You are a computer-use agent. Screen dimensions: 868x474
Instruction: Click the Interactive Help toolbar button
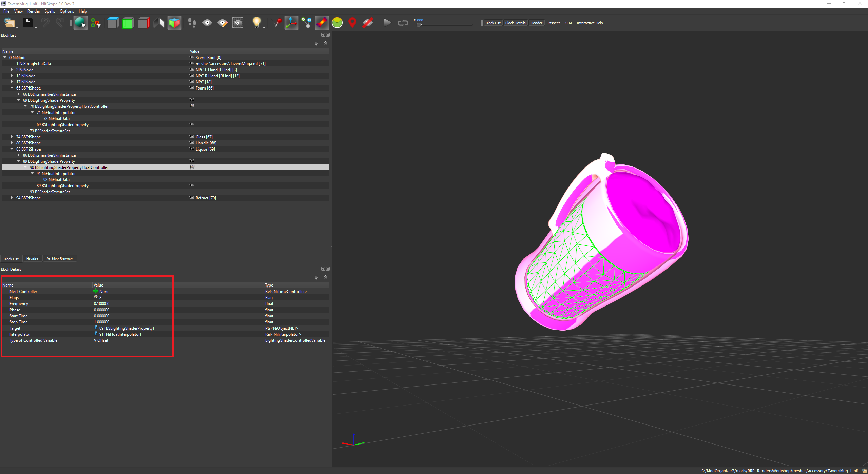pyautogui.click(x=590, y=23)
